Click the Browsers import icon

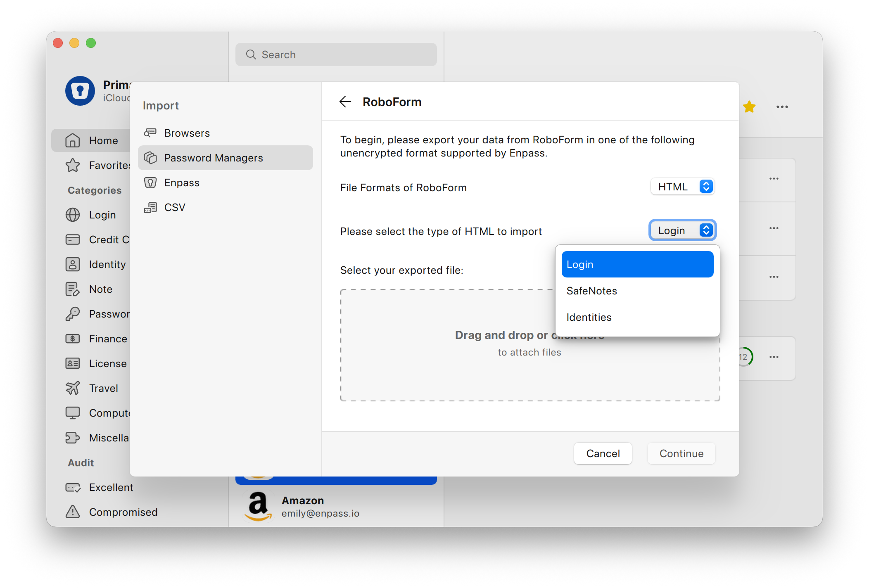point(150,133)
